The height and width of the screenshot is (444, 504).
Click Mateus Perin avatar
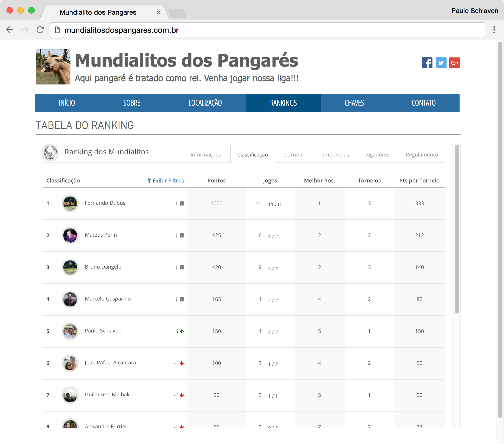[x=70, y=236]
